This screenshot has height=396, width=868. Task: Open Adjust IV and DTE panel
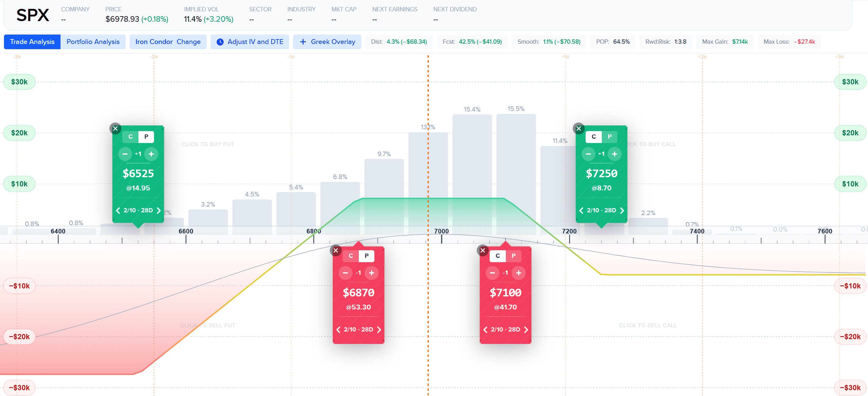pyautogui.click(x=250, y=42)
